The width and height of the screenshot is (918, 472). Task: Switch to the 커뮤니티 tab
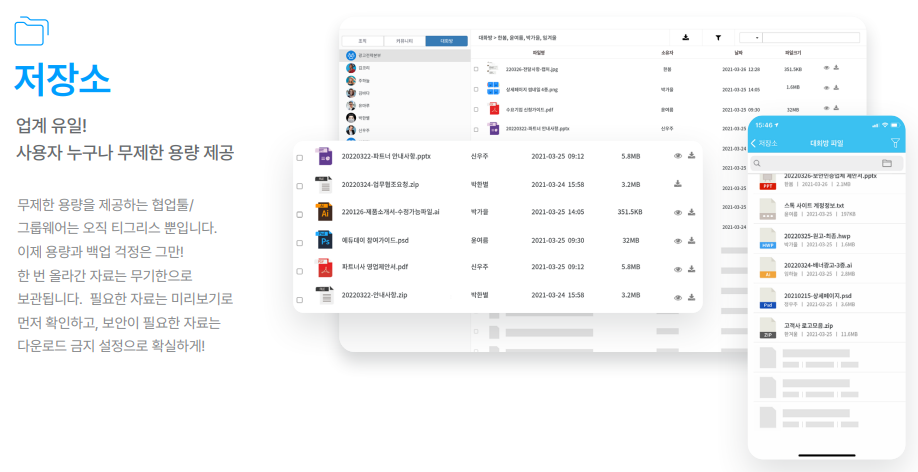click(x=405, y=41)
